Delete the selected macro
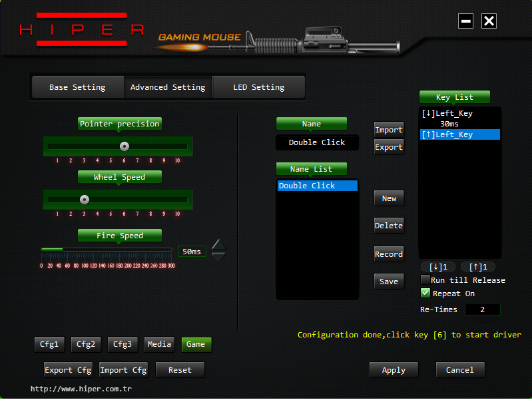Screen dimensions: 532x400 (389, 225)
